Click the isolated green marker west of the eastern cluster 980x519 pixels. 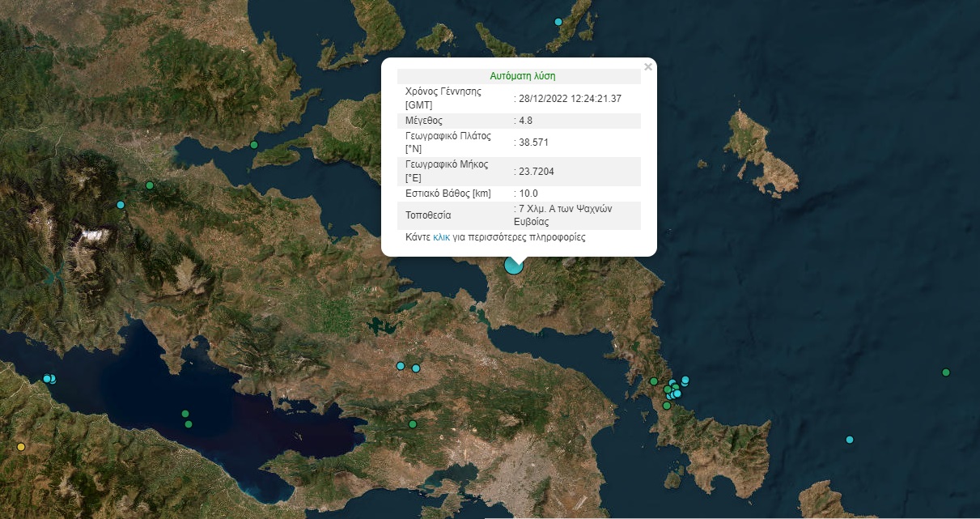653,381
